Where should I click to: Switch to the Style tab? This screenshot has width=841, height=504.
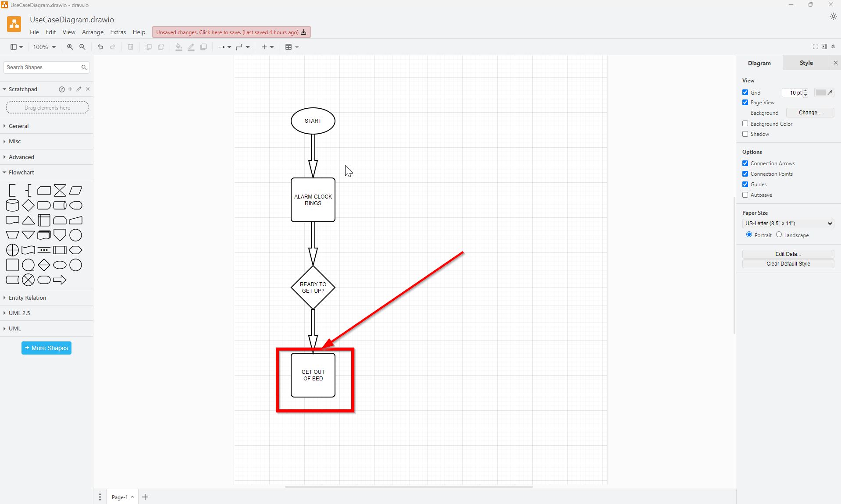click(805, 63)
